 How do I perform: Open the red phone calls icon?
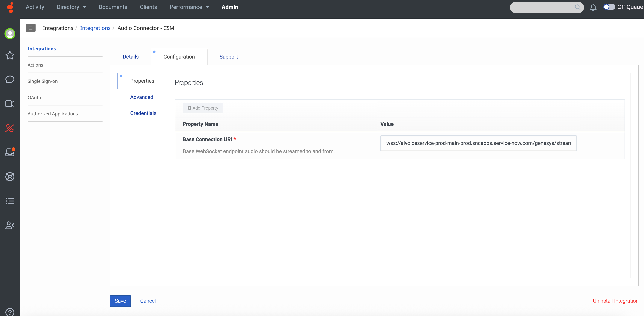[10, 128]
